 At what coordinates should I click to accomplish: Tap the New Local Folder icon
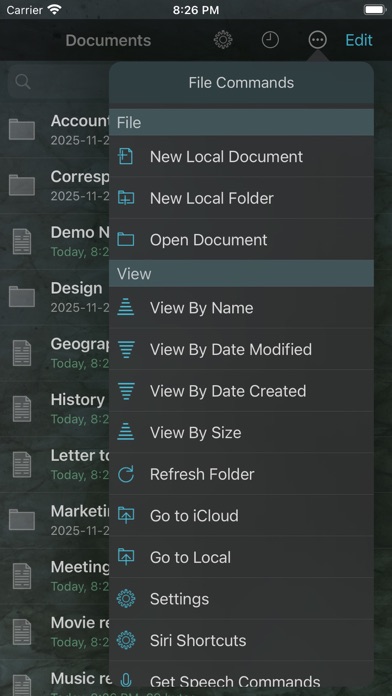pos(126,198)
